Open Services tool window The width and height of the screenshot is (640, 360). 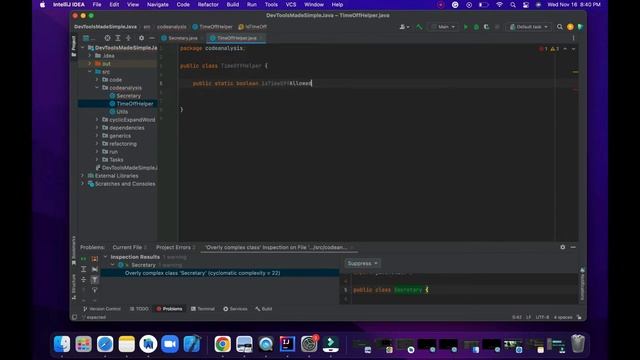(236, 309)
